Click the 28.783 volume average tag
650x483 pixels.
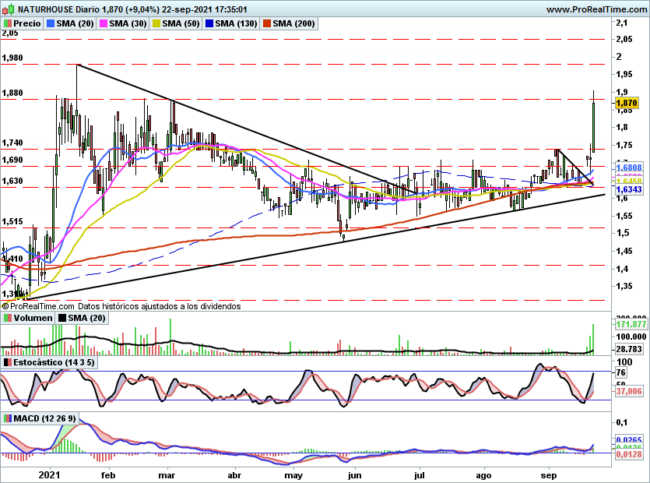click(629, 349)
